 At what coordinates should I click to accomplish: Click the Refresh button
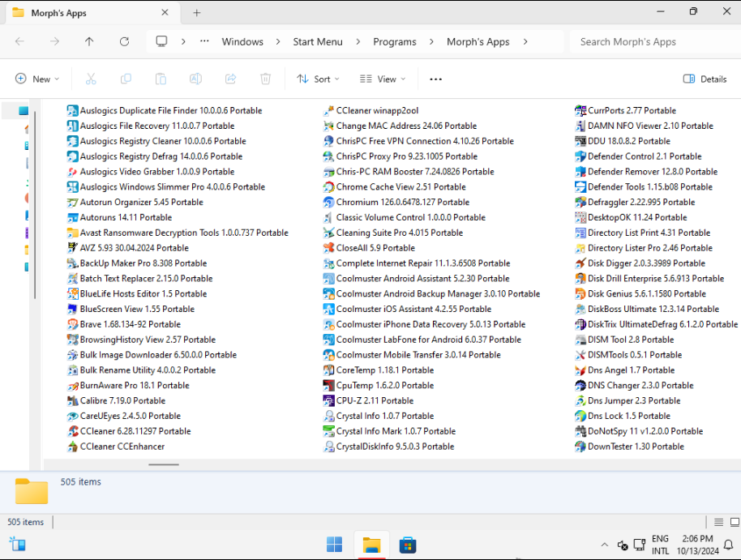(124, 41)
